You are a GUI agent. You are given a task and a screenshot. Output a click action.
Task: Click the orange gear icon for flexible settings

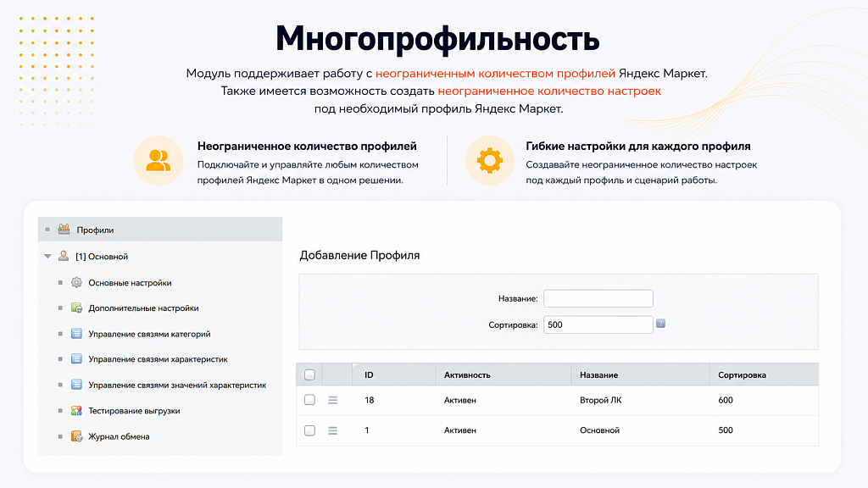coord(490,160)
